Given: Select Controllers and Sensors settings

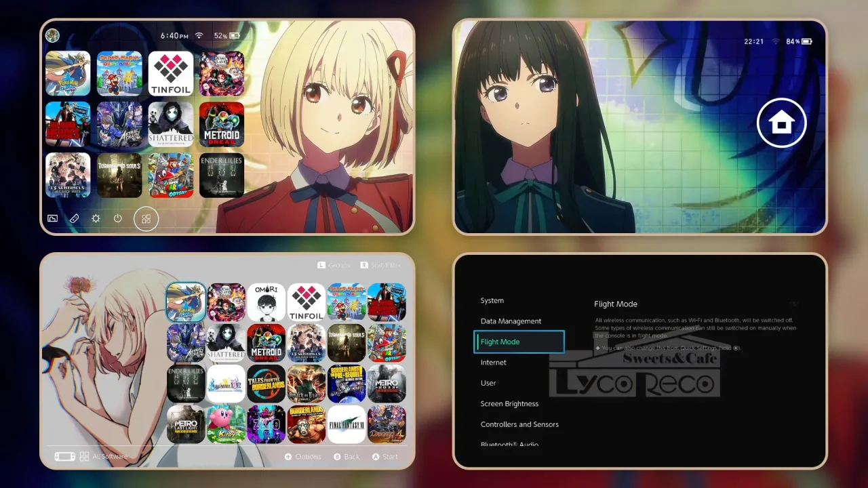Looking at the screenshot, I should point(519,424).
